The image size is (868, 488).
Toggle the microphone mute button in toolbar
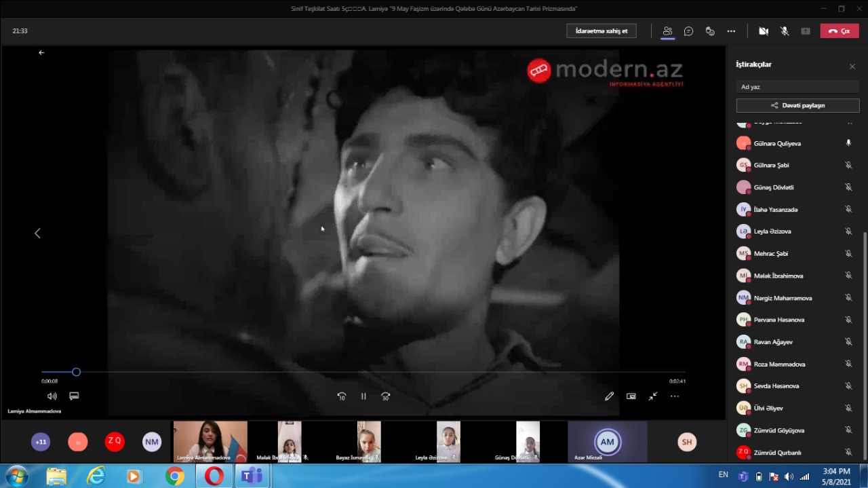click(785, 31)
